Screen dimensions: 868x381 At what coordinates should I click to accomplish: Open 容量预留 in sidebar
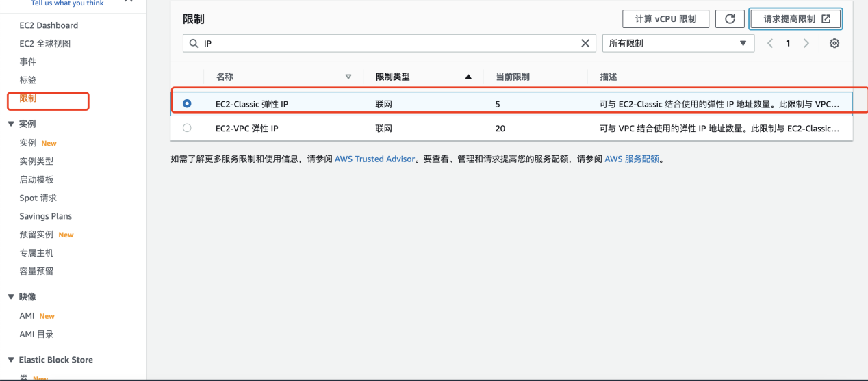(x=36, y=272)
